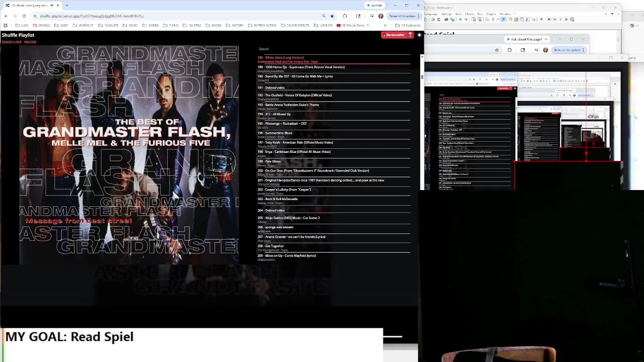Open Plugins menu in Notepad++

(x=491, y=14)
